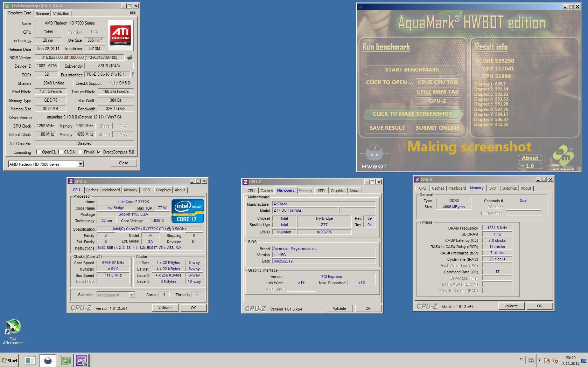Click the Core Voltage 1.936 V value

[x=157, y=221]
